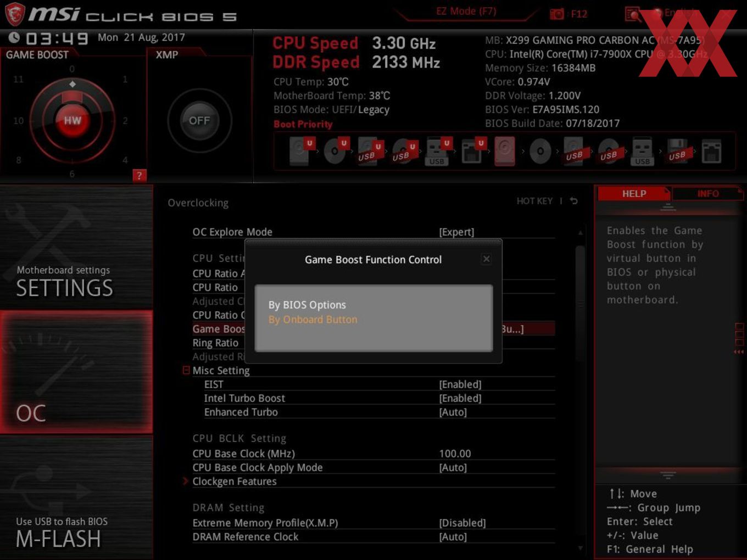
Task: Click the clock icon beside the time
Action: 14,38
